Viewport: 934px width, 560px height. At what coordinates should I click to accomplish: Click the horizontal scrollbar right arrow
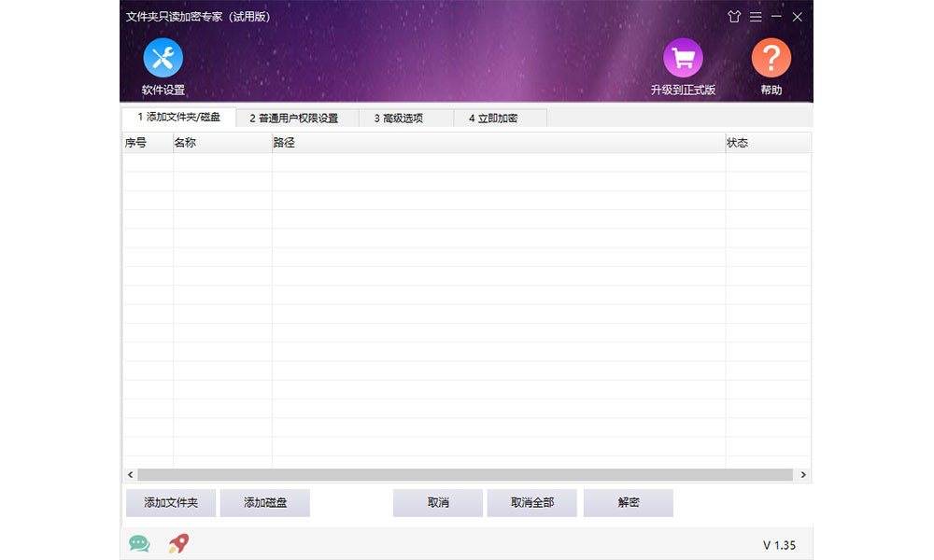[x=803, y=475]
